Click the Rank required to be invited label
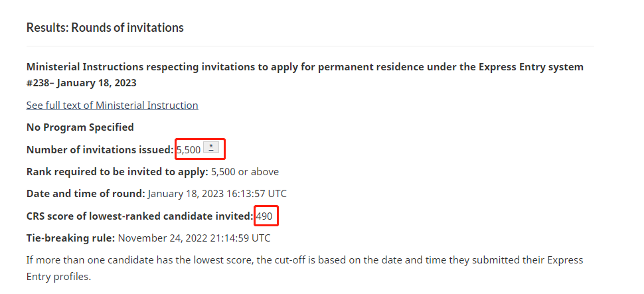This screenshot has width=644, height=294. pos(117,171)
